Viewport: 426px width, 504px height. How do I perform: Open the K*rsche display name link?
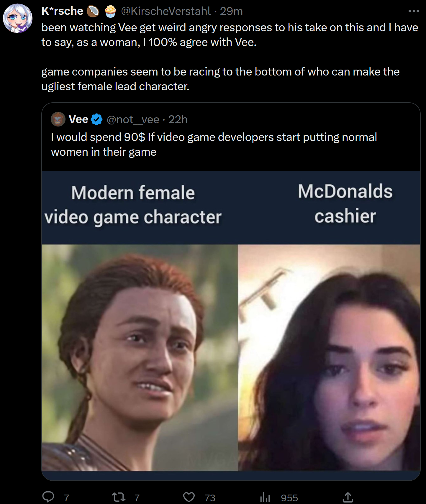point(62,11)
